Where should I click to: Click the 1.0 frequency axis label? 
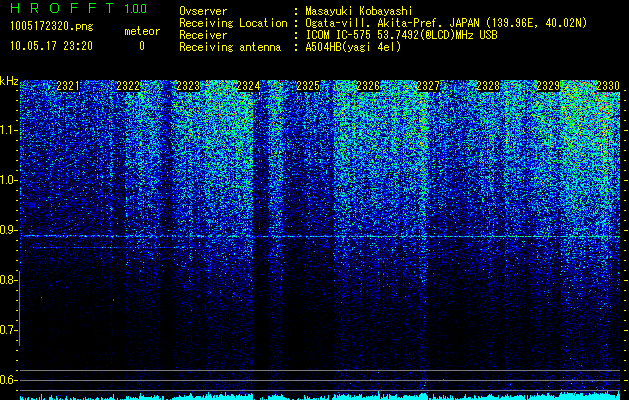pyautogui.click(x=9, y=180)
